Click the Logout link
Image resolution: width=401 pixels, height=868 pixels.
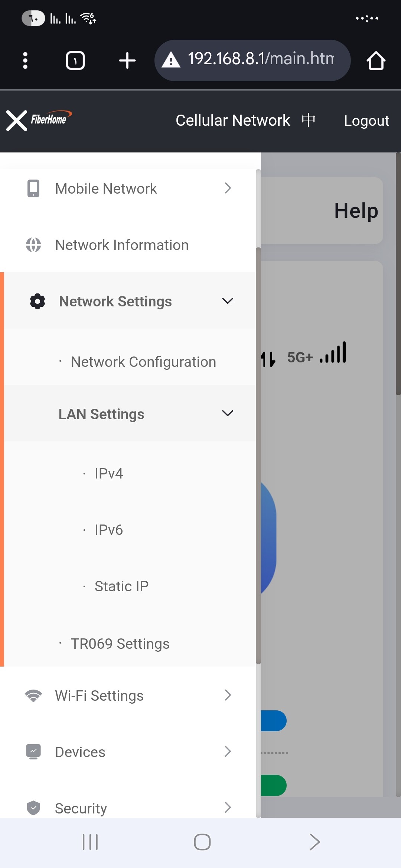pyautogui.click(x=366, y=121)
